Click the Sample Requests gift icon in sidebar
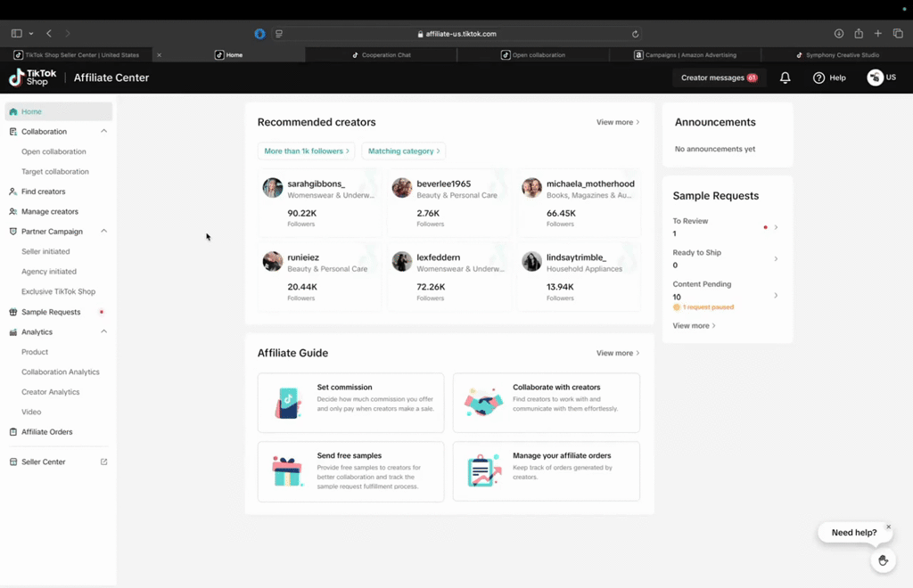 coord(12,312)
